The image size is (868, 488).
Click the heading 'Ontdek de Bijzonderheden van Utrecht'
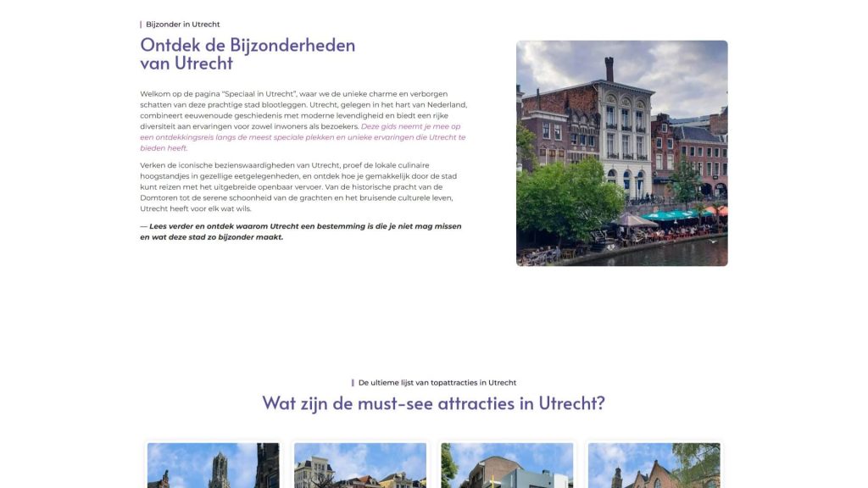[248, 53]
